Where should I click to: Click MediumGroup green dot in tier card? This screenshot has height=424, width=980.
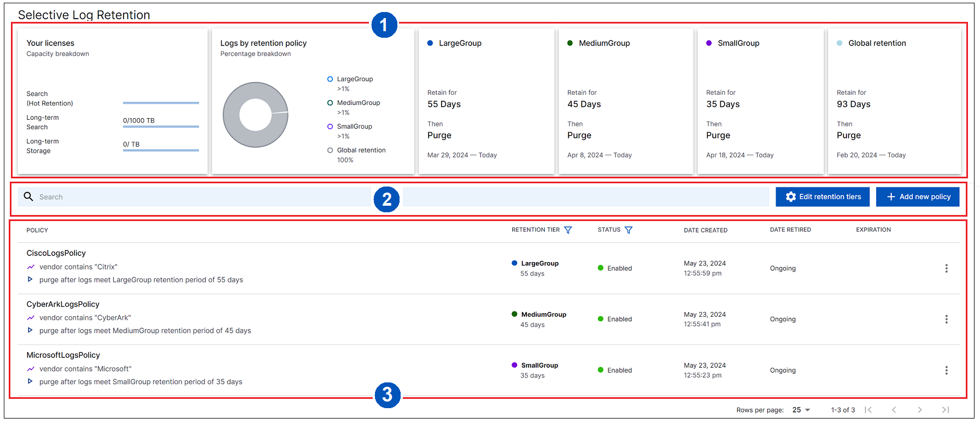coord(570,43)
